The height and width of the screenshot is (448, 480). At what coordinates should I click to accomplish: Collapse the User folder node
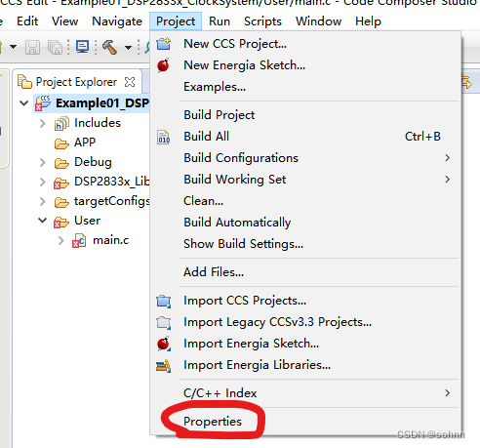pos(43,221)
